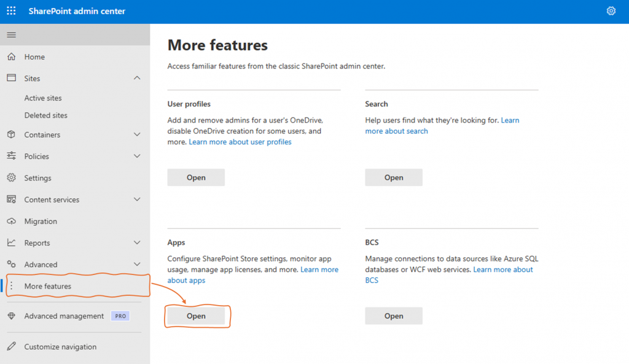Click the Customize navigation pencil icon
The height and width of the screenshot is (364, 629).
pyautogui.click(x=11, y=347)
